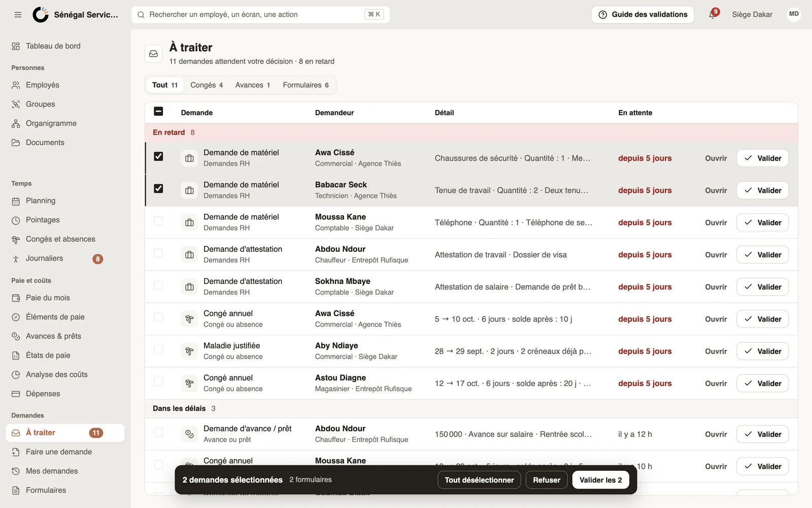Open Pointages in sidebar
The width and height of the screenshot is (812, 508).
pos(65,220)
